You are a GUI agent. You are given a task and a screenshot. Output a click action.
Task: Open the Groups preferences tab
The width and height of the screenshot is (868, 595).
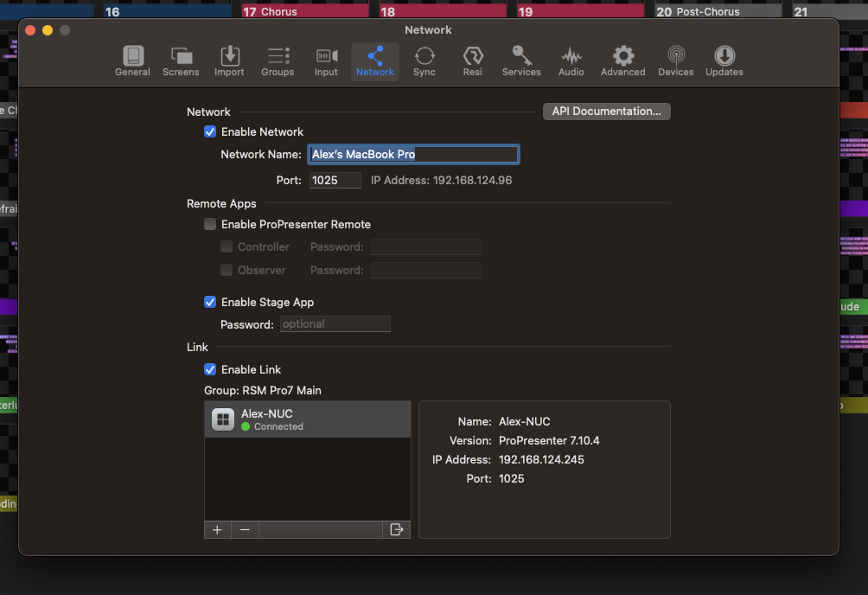(x=278, y=61)
